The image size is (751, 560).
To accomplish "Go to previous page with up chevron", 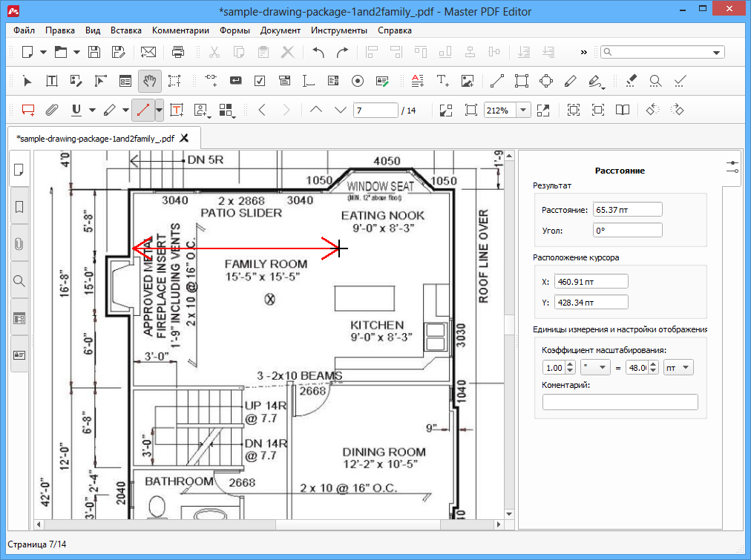I will (316, 110).
